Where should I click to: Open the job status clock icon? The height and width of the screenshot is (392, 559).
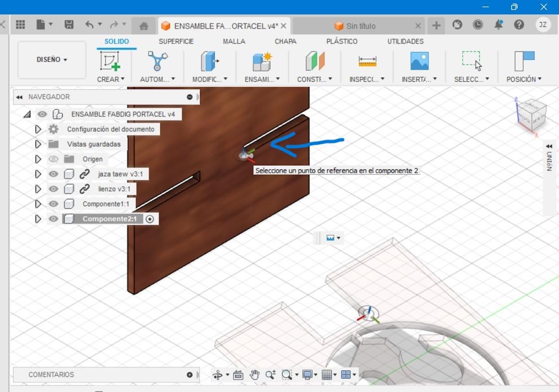point(478,24)
